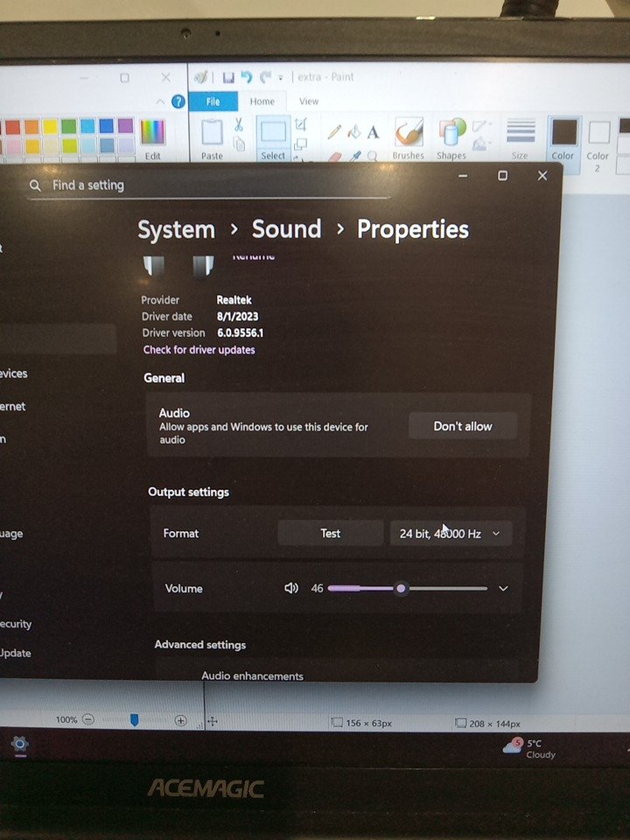Open the File menu in Paint
This screenshot has width=630, height=840.
pyautogui.click(x=213, y=101)
